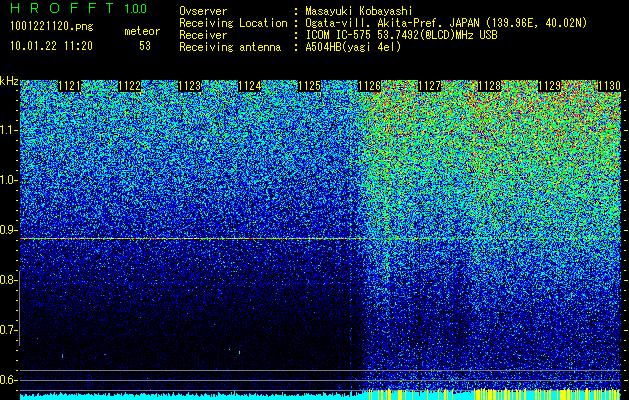Click the Receiving Location label
Viewport: 629px width, 400px height.
coord(233,23)
